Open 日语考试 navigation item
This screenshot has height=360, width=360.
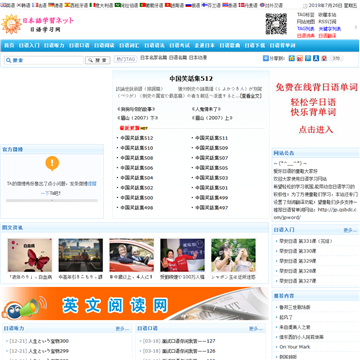179,45
